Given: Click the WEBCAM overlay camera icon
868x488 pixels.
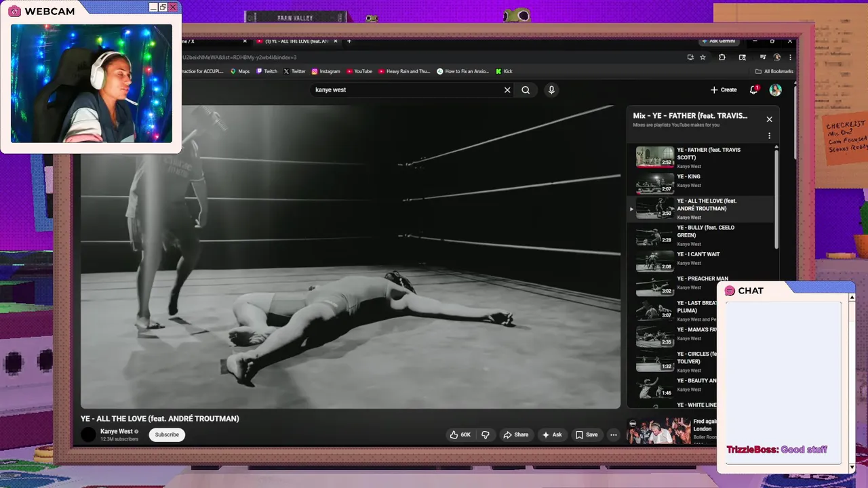Looking at the screenshot, I should point(14,11).
